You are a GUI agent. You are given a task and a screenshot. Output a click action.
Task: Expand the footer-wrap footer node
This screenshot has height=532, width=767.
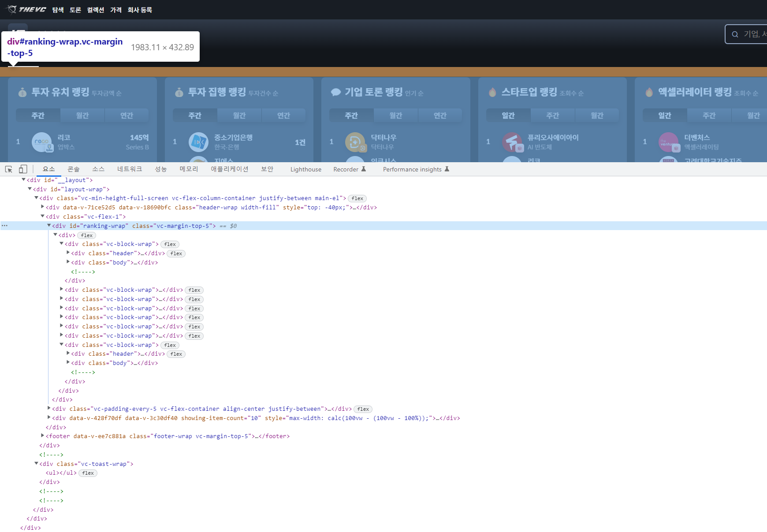[x=42, y=436]
